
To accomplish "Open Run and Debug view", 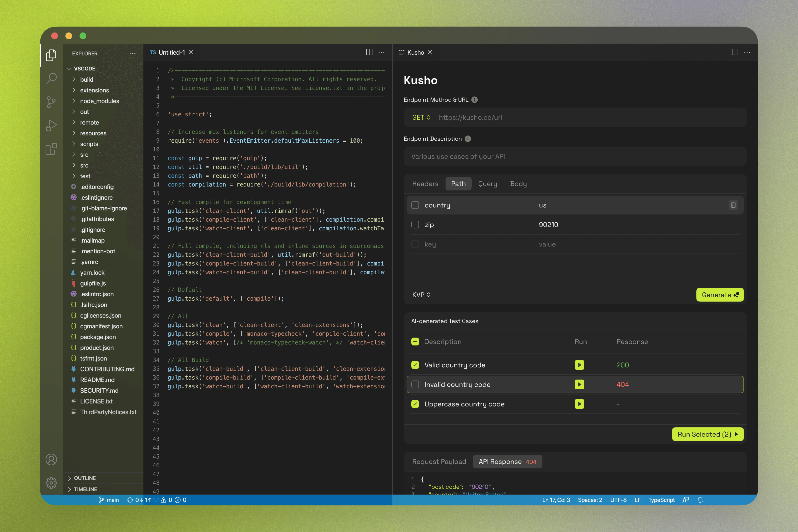I will tap(51, 125).
